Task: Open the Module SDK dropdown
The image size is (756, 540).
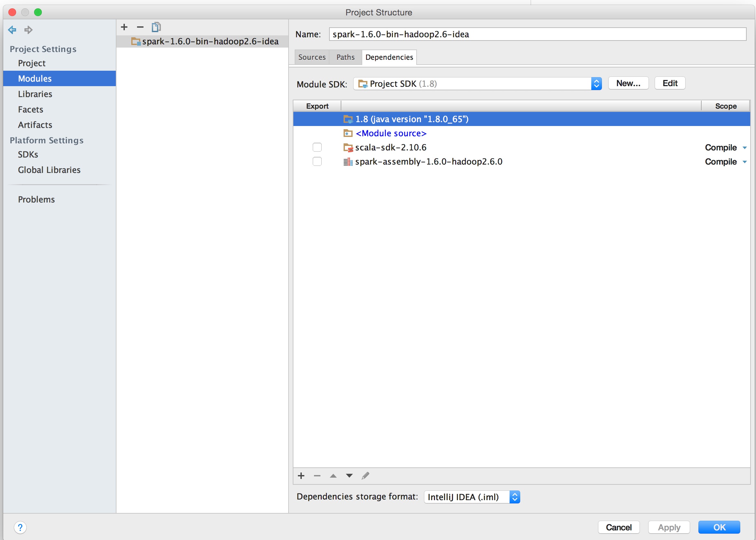Action: [596, 84]
